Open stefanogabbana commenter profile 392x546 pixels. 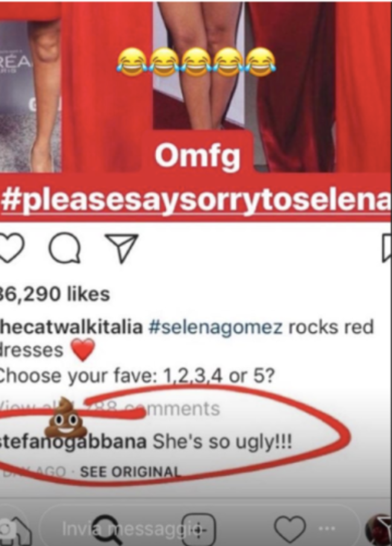(73, 442)
